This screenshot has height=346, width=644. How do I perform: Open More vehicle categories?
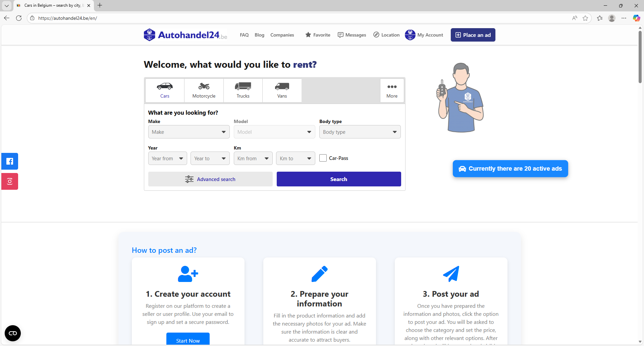coord(392,91)
